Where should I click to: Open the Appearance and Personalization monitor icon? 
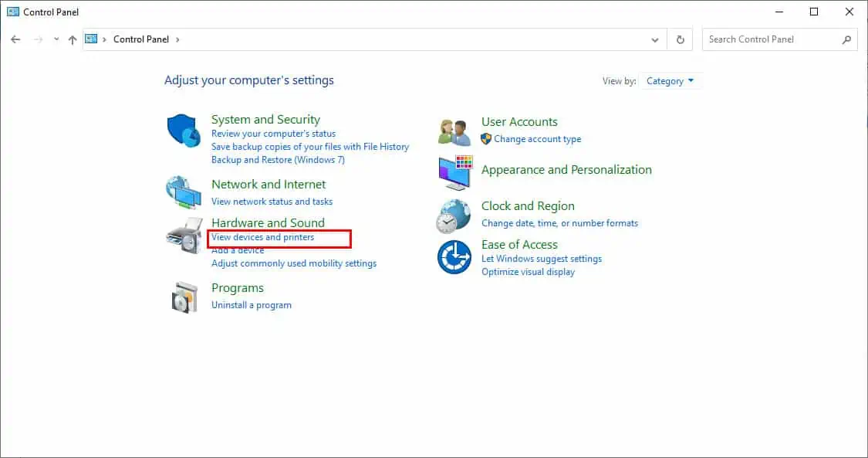(x=454, y=173)
